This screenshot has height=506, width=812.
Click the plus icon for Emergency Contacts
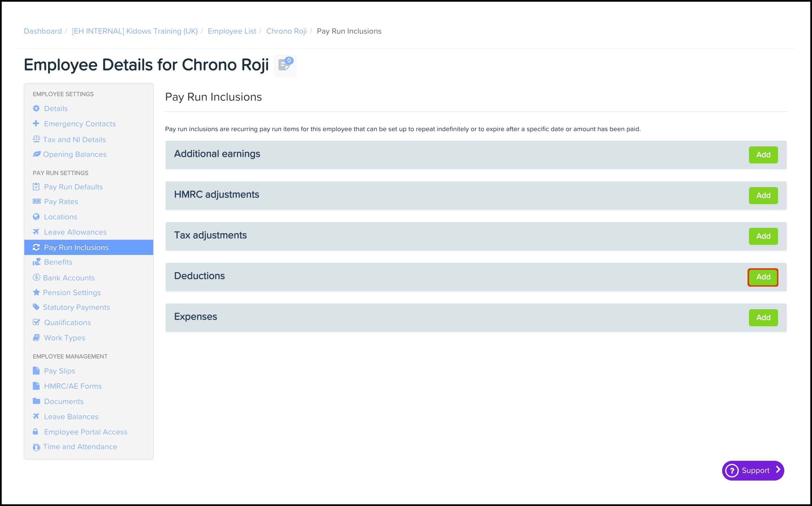[36, 124]
